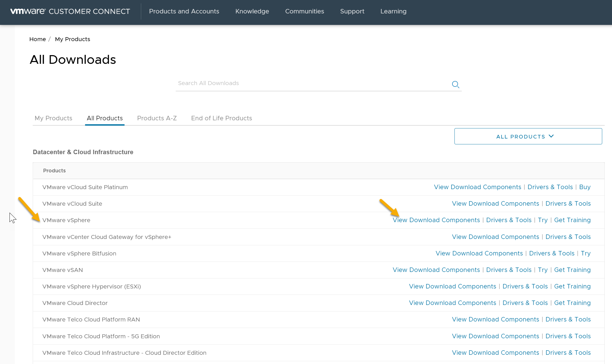
Task: View Download Components for vSphere Bitfusion
Action: click(x=479, y=253)
